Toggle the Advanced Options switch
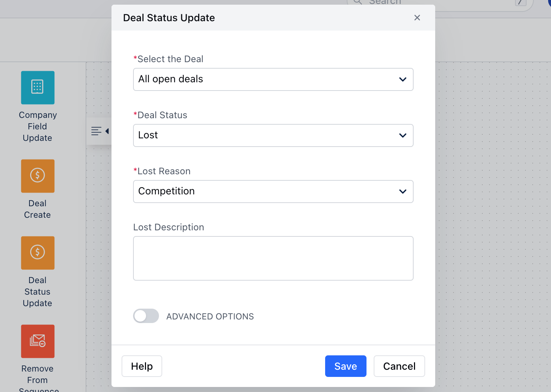551x392 pixels. [x=146, y=316]
